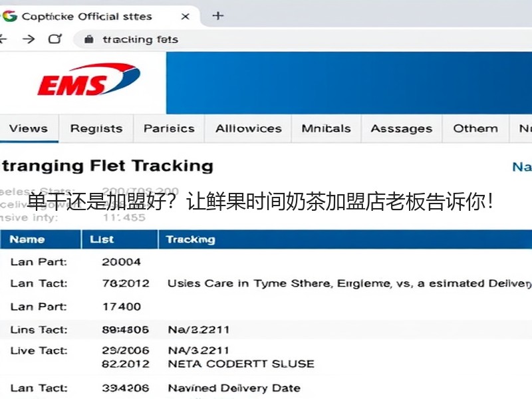This screenshot has height=399, width=532.
Task: Go to the Mnibals tab
Action: pos(326,128)
